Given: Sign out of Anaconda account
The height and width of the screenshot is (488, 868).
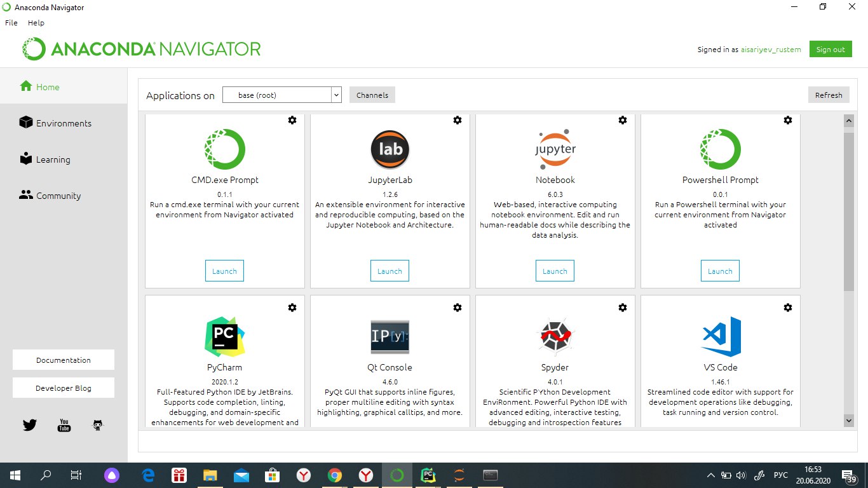Looking at the screenshot, I should click(x=831, y=50).
